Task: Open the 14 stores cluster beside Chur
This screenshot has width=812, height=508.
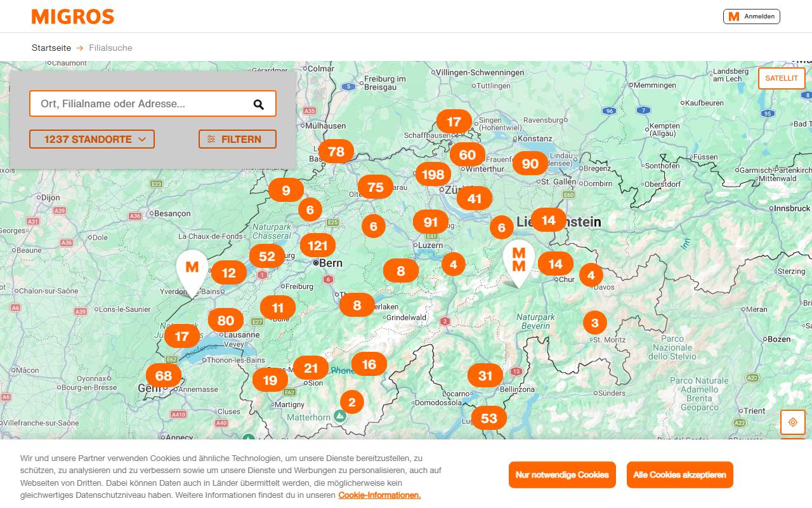Action: [556, 264]
